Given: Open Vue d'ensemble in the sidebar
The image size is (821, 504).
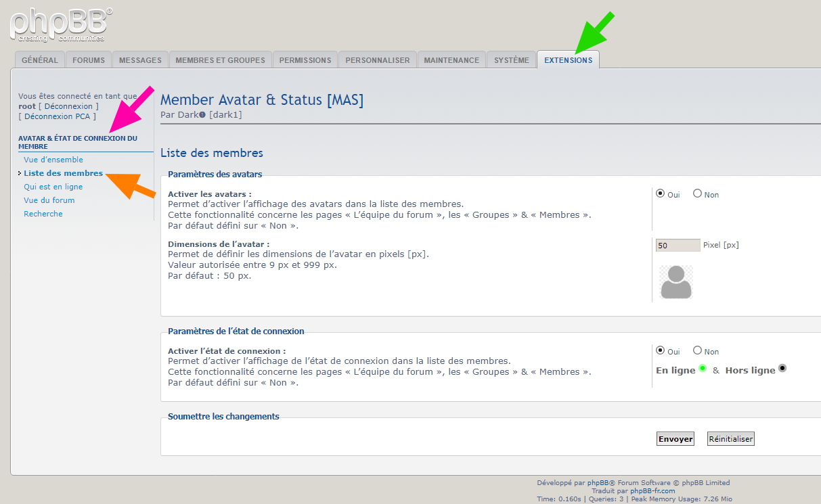Looking at the screenshot, I should pyautogui.click(x=53, y=160).
